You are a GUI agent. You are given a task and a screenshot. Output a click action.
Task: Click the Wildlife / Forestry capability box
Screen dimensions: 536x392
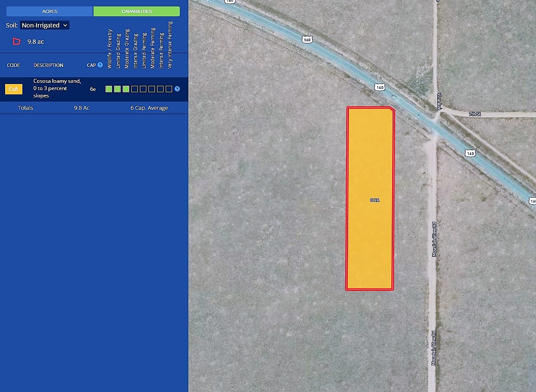pyautogui.click(x=109, y=89)
